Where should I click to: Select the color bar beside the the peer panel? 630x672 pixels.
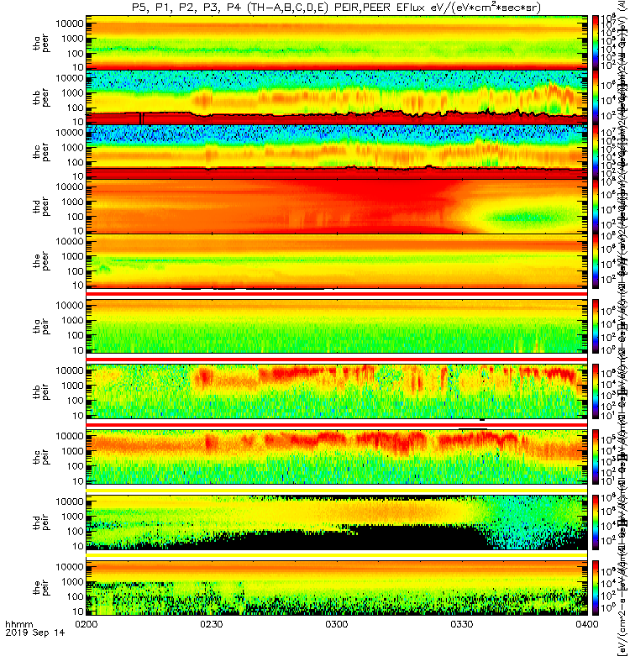(x=596, y=260)
